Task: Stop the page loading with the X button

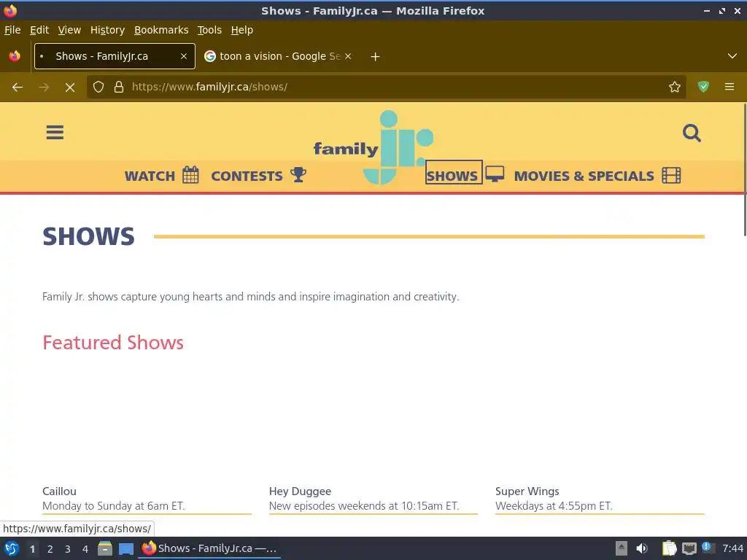Action: [x=70, y=87]
